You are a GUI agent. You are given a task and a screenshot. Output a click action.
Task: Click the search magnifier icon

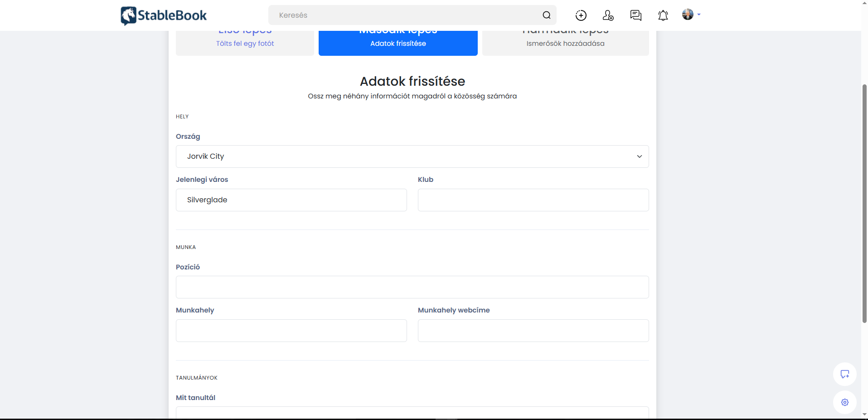547,15
